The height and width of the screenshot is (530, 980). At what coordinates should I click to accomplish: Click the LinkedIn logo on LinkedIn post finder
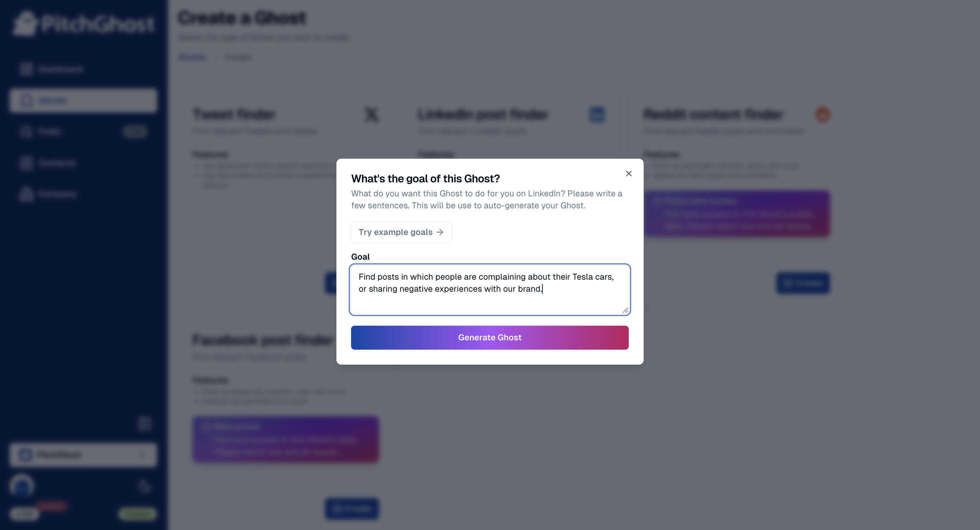(597, 115)
